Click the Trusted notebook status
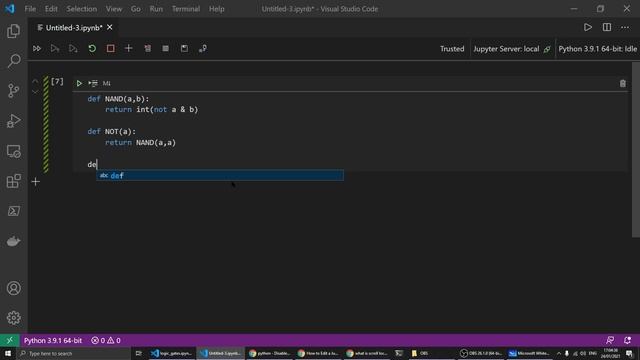640x360 pixels. pyautogui.click(x=452, y=49)
